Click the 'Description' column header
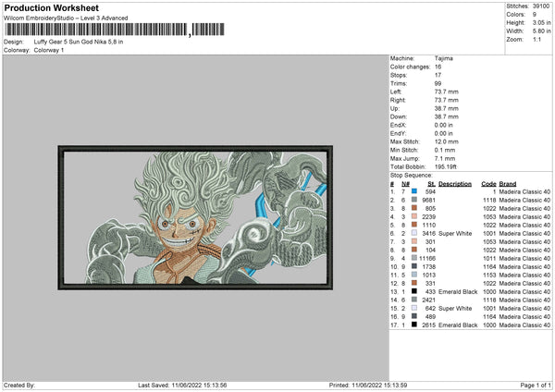Screen dimensions: 555x392 (455, 184)
